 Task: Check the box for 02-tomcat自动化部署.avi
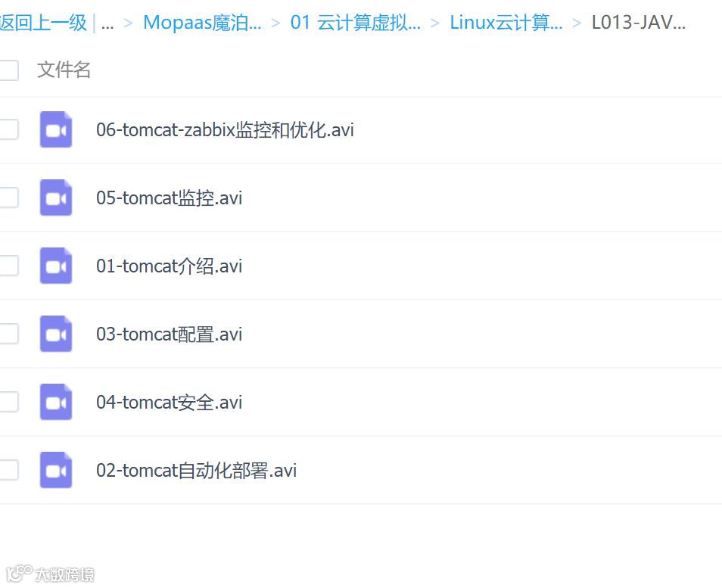pos(9,470)
